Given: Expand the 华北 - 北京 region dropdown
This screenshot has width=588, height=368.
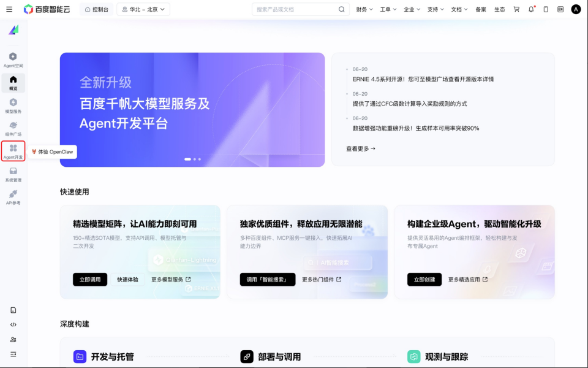Looking at the screenshot, I should 143,9.
